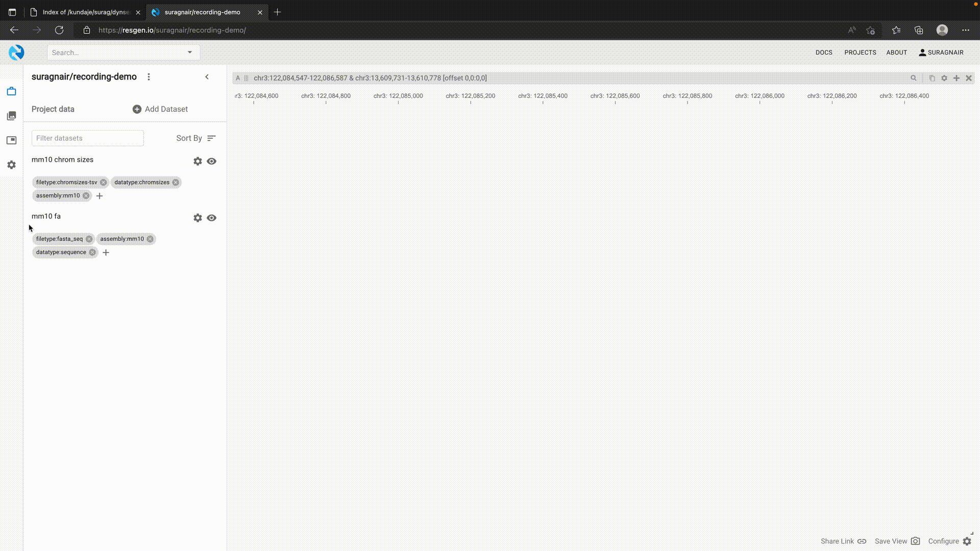
Task: Click the add track plus icon in header
Action: (957, 78)
